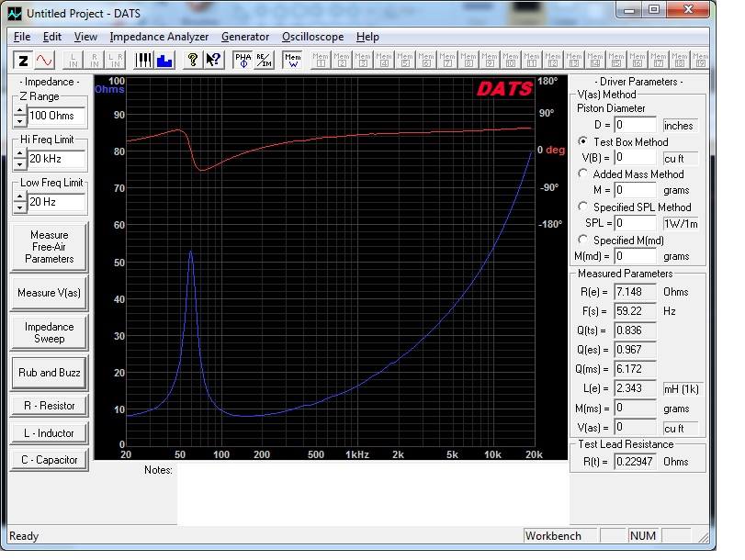Click the R IN right input icon
The height and width of the screenshot is (560, 745).
pyautogui.click(x=95, y=61)
